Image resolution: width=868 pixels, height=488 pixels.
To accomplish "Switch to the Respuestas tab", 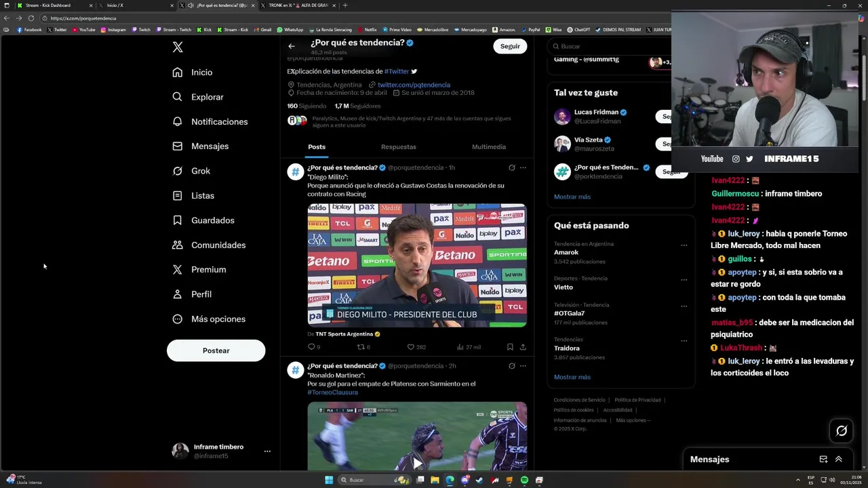I will (399, 147).
